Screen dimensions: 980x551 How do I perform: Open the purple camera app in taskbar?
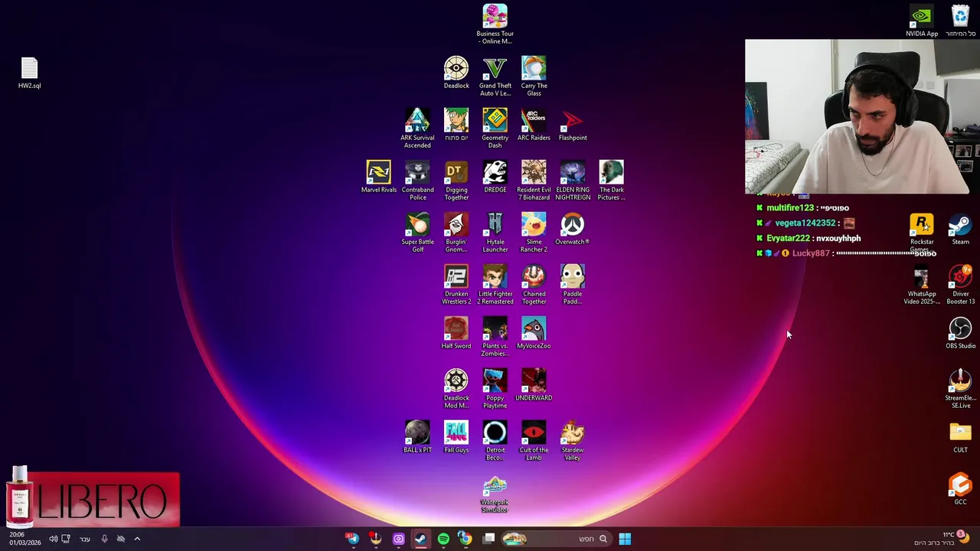[x=398, y=539]
